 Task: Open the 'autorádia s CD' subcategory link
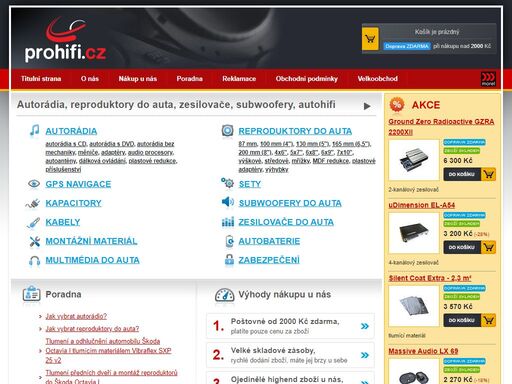click(x=66, y=144)
